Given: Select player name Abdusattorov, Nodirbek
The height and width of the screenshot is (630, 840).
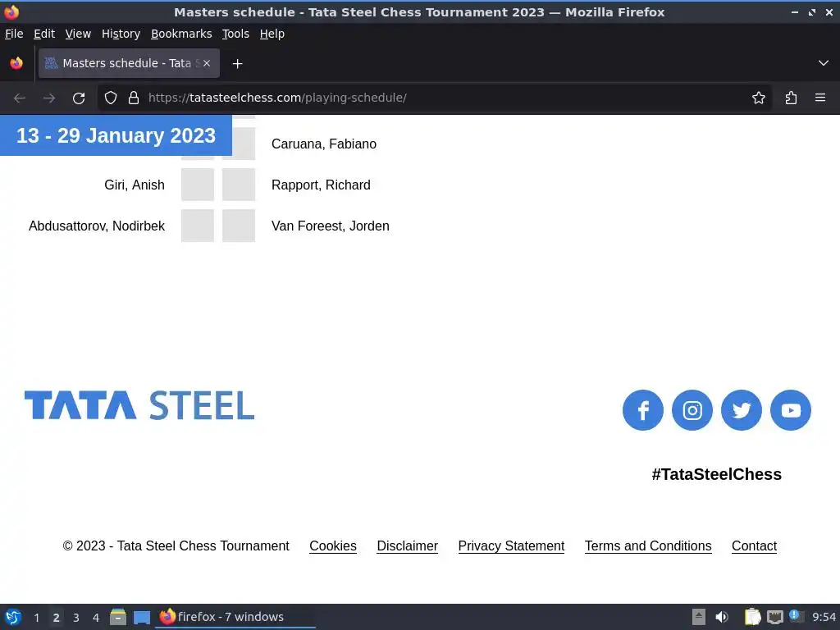Looking at the screenshot, I should pyautogui.click(x=97, y=226).
